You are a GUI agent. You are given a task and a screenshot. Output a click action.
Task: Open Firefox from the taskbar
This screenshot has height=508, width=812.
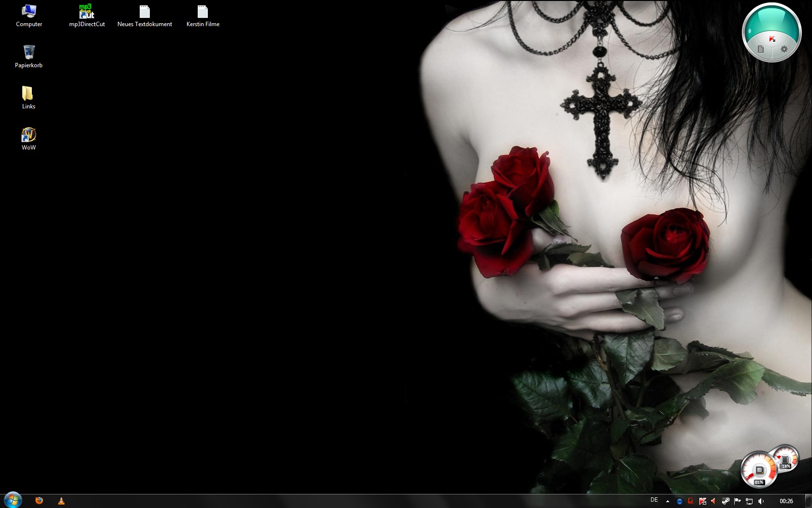pos(39,501)
